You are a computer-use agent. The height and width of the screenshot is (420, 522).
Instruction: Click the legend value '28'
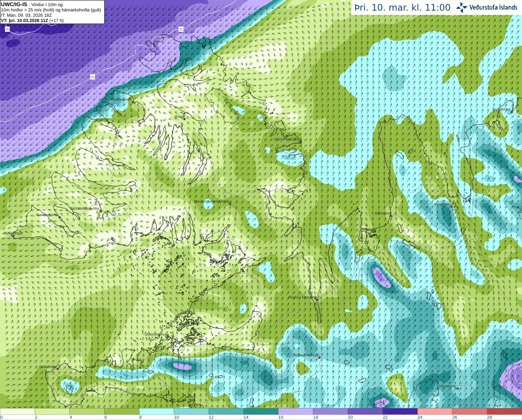pyautogui.click(x=489, y=417)
